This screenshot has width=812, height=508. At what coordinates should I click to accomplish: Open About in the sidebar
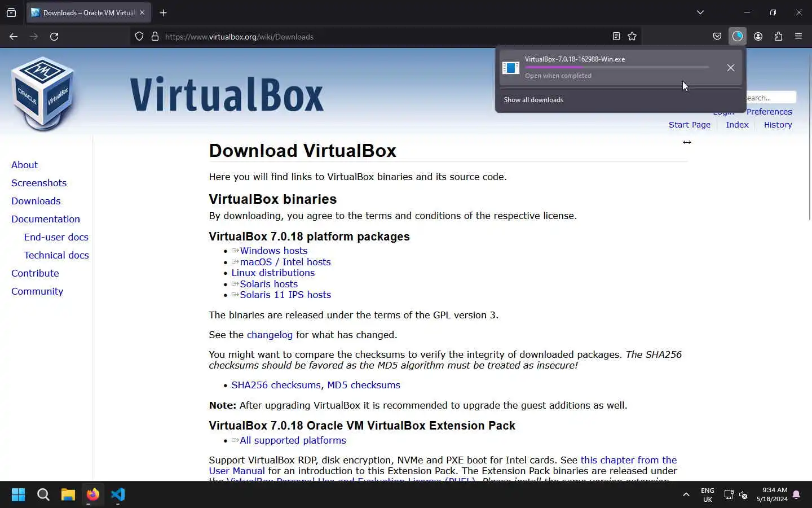[x=24, y=165]
